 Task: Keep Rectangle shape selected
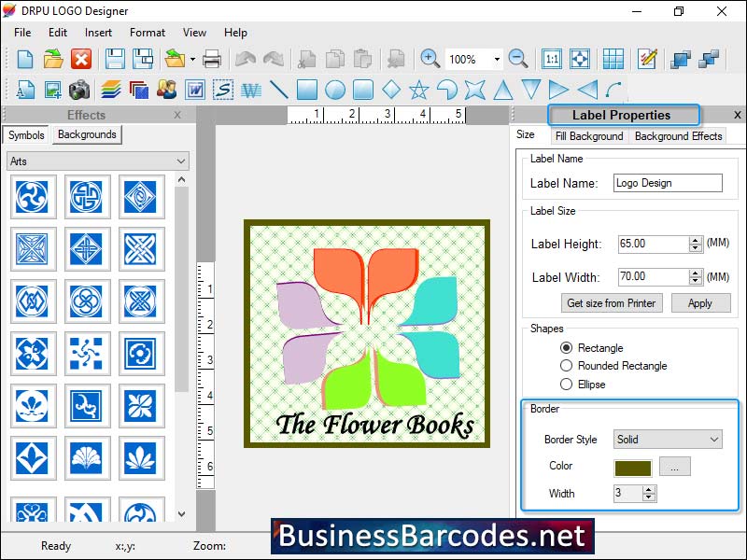point(567,347)
